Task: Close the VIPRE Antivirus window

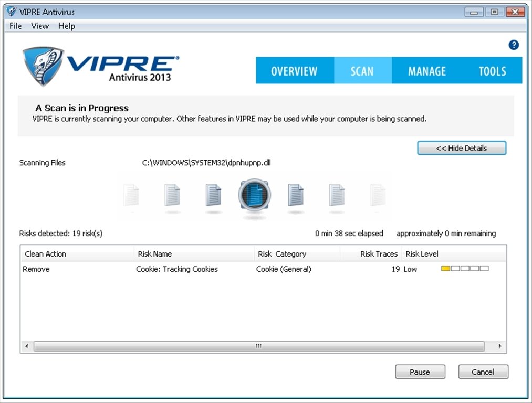Action: pyautogui.click(x=515, y=12)
